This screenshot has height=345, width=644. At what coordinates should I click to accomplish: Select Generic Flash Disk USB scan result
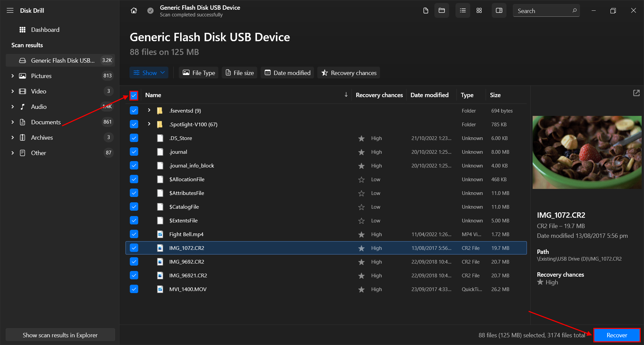point(60,60)
